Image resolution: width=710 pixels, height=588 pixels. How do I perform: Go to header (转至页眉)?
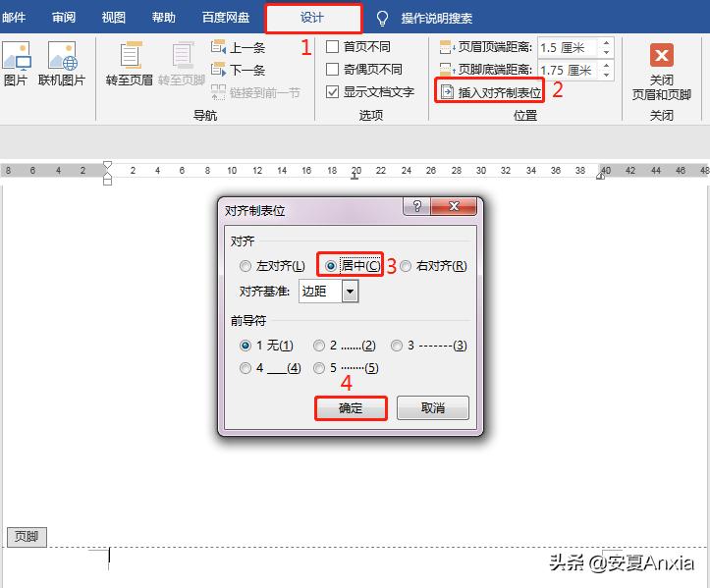click(130, 64)
